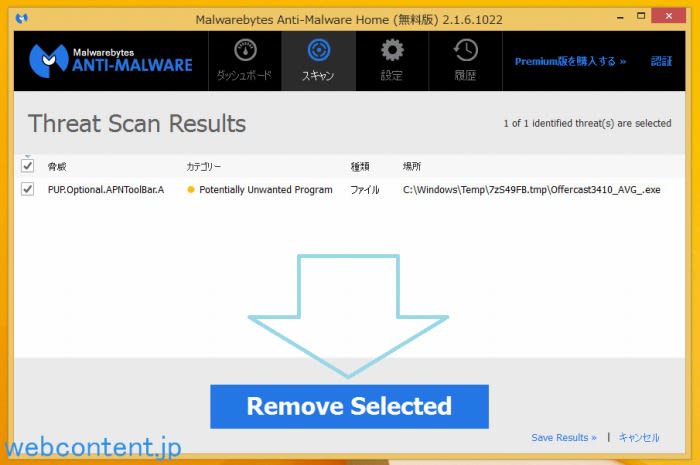700x465 pixels.
Task: Click the 認証 (activate) link
Action: (661, 61)
